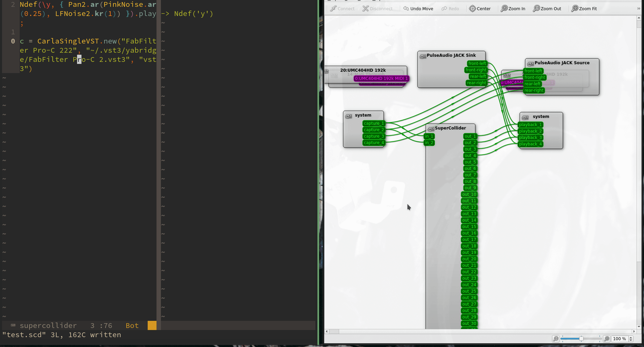The width and height of the screenshot is (644, 347).
Task: Select the capture_4 port on system
Action: coord(374,143)
